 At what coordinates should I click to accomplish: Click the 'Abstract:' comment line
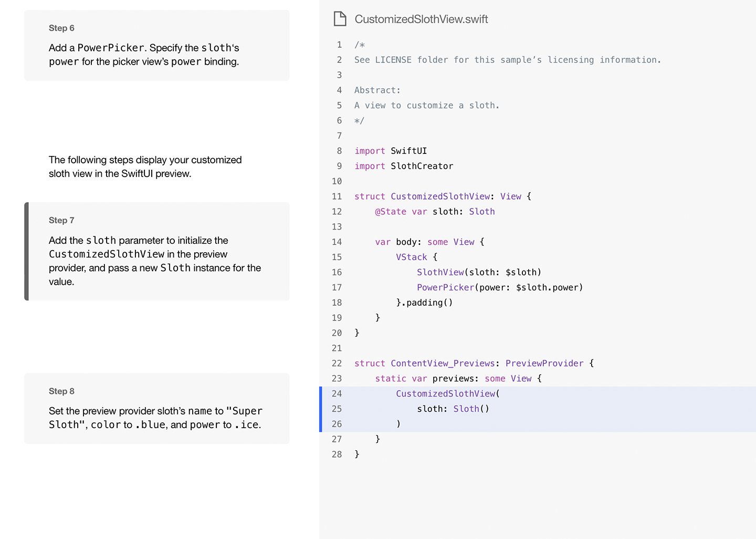click(x=377, y=90)
